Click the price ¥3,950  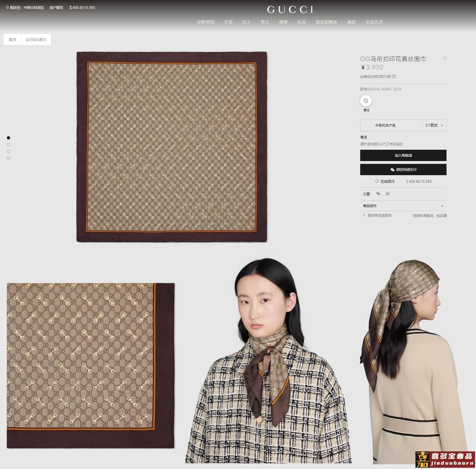(372, 67)
